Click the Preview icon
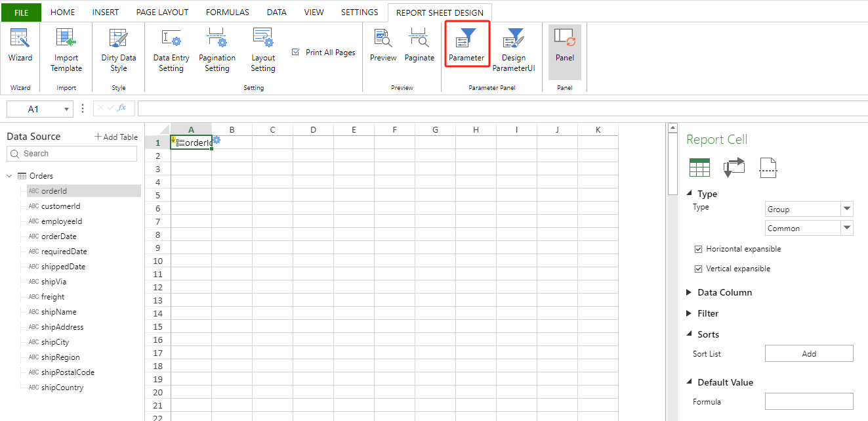The width and height of the screenshot is (868, 421). (382, 49)
